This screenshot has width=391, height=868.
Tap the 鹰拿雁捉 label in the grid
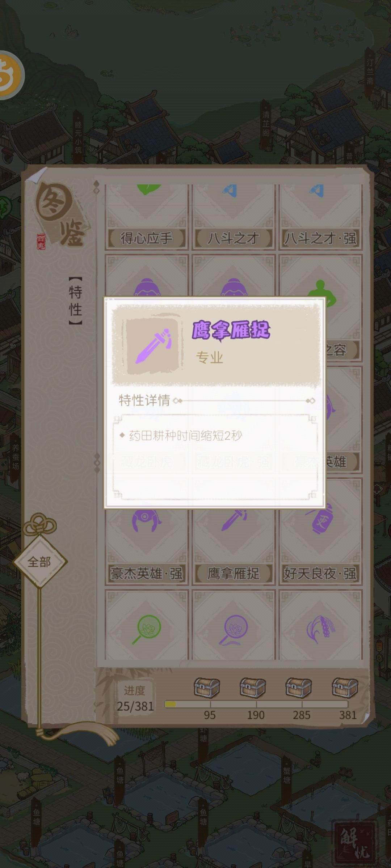[234, 573]
